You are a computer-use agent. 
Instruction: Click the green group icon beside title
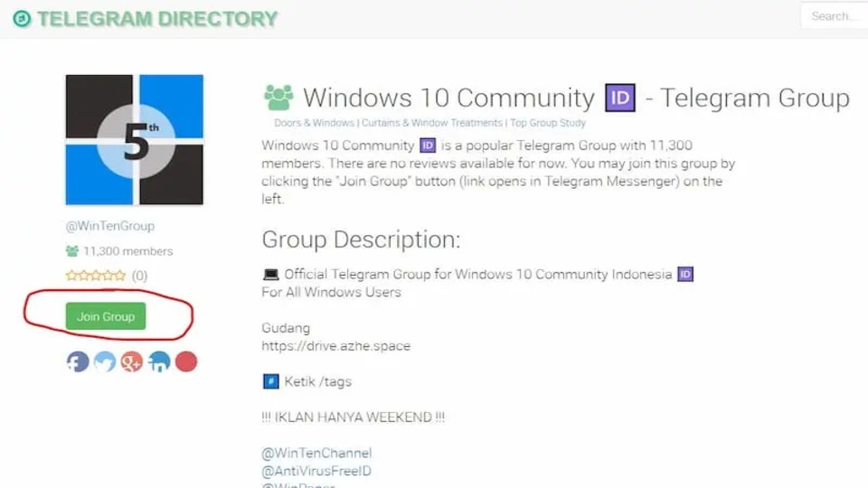[x=278, y=98]
